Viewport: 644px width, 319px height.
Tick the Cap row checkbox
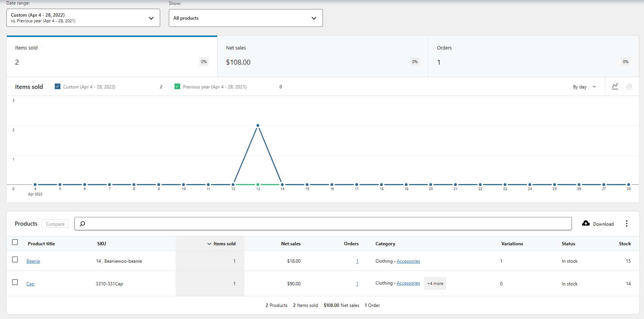point(15,282)
